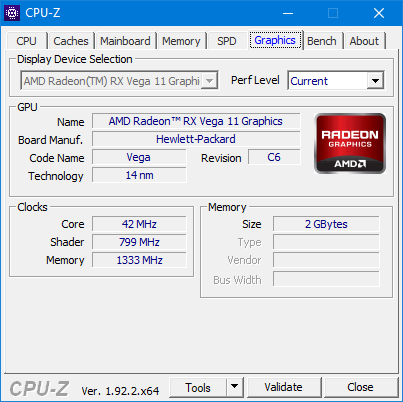Open the Caches tab
403x402 pixels.
(71, 41)
